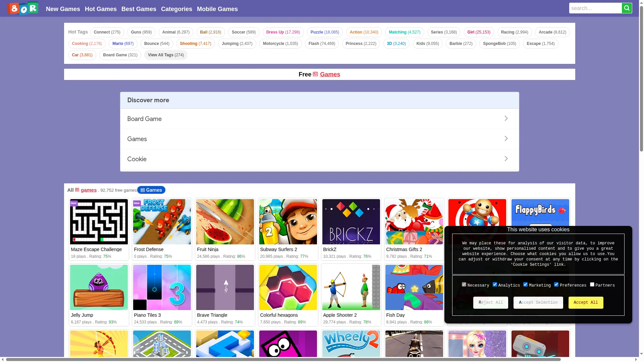Open the Fruit Ninja game thumbnail
Screen dimensions: 644x362
225,222
